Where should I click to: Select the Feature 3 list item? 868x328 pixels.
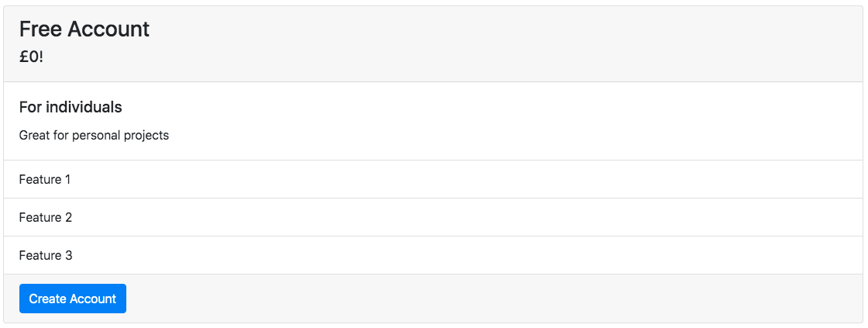(45, 255)
